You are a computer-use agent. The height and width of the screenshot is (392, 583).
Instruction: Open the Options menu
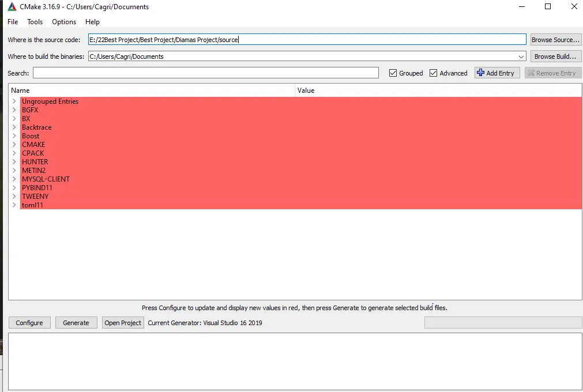point(64,22)
